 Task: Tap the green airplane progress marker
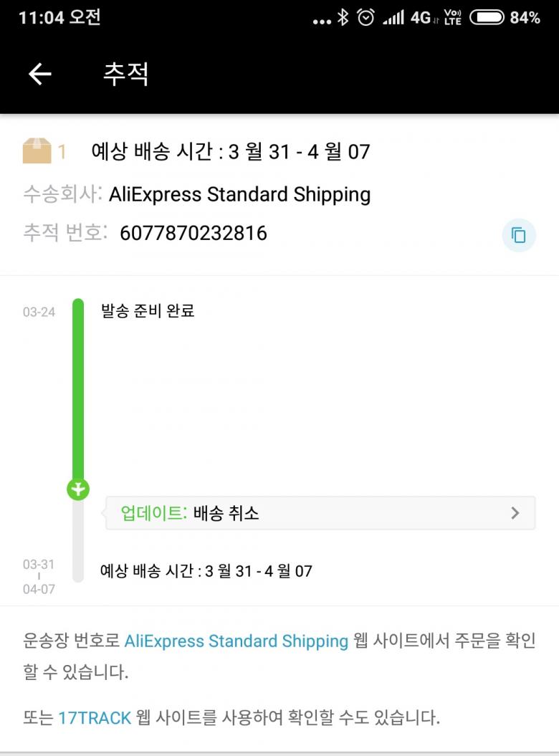pos(78,489)
